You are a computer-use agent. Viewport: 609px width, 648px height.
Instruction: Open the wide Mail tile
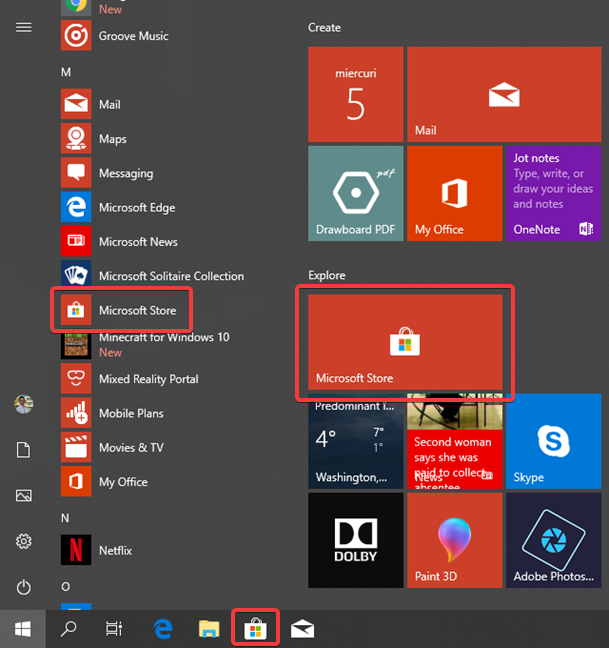pyautogui.click(x=504, y=94)
